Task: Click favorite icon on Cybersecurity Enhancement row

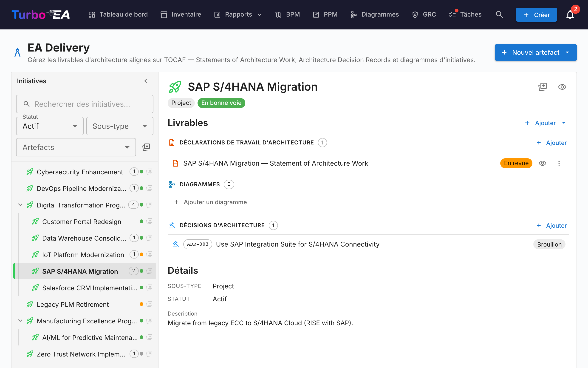Action: (x=150, y=172)
